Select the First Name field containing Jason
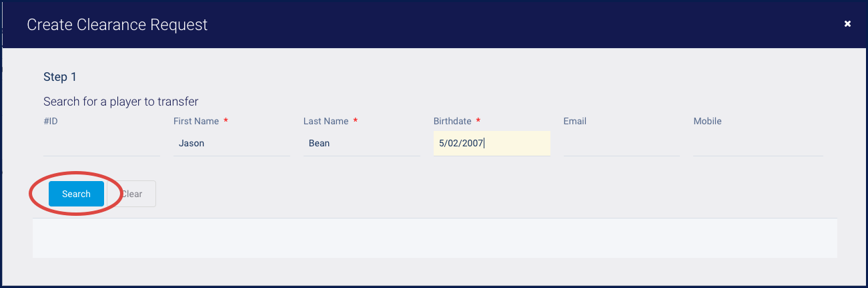The width and height of the screenshot is (868, 288). click(x=232, y=143)
